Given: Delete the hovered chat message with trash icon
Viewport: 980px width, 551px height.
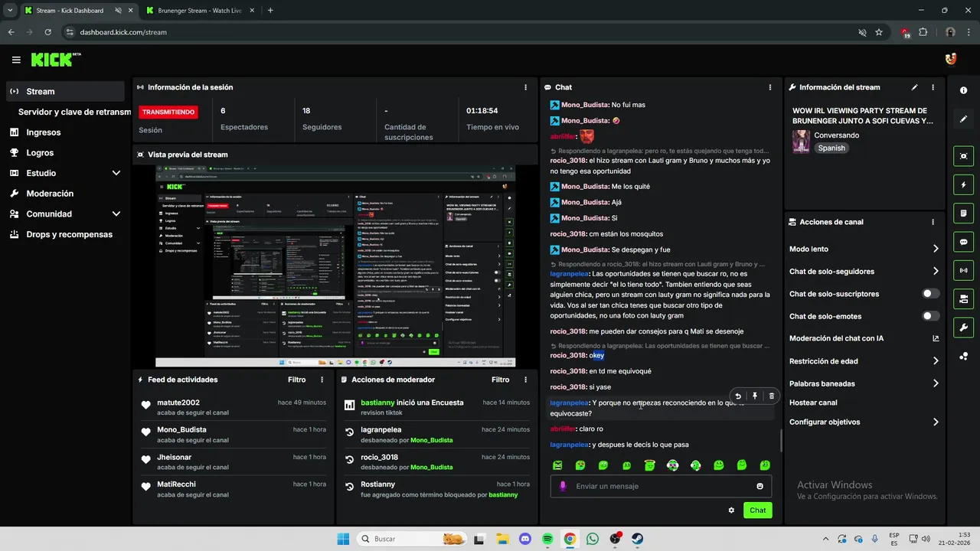Looking at the screenshot, I should coord(771,396).
